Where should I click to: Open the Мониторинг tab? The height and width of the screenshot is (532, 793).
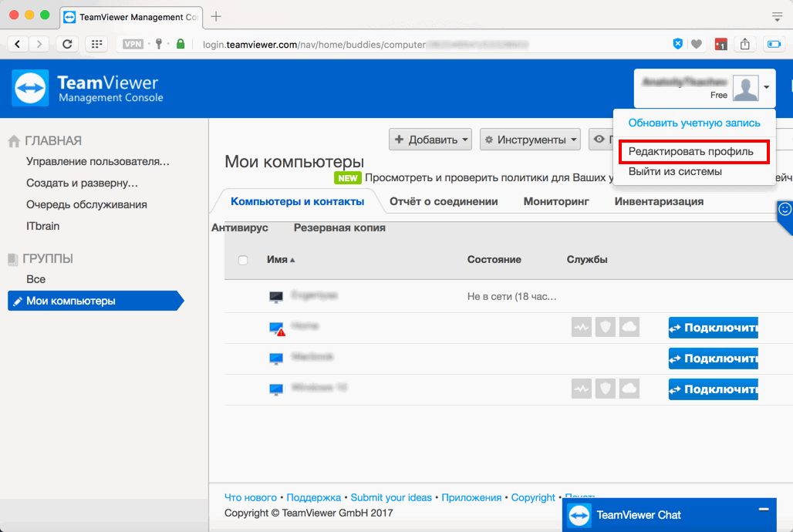click(x=556, y=201)
